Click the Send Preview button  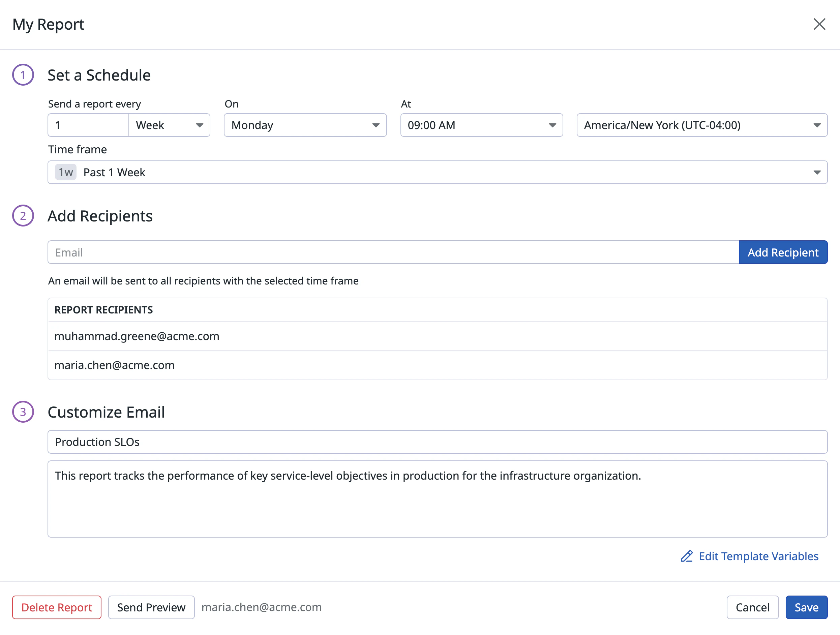(x=151, y=607)
